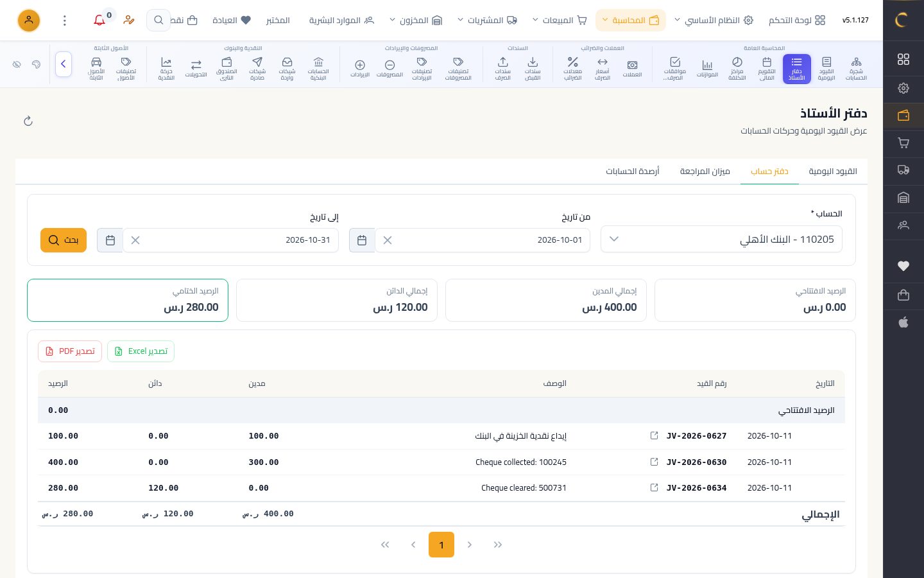924x578 pixels.
Task: Open Exchange Rates (أسعار الصرف) icon
Action: [x=602, y=69]
